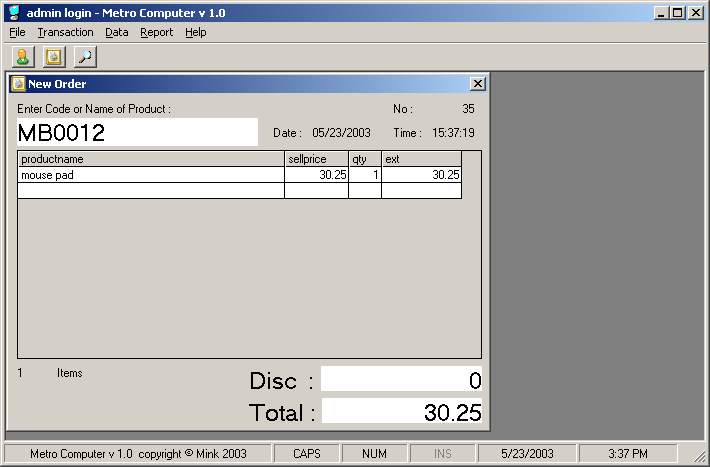Image resolution: width=710 pixels, height=467 pixels.
Task: Open the Report menu
Action: tap(156, 32)
